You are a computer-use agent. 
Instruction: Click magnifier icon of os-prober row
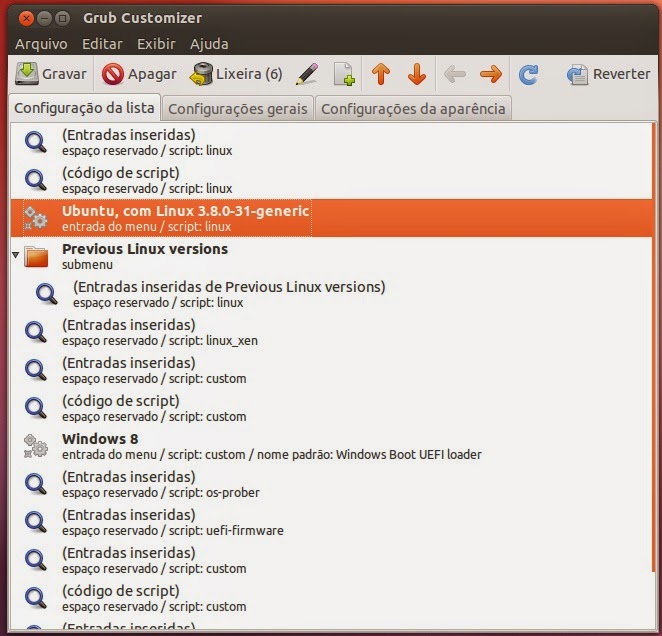point(36,484)
